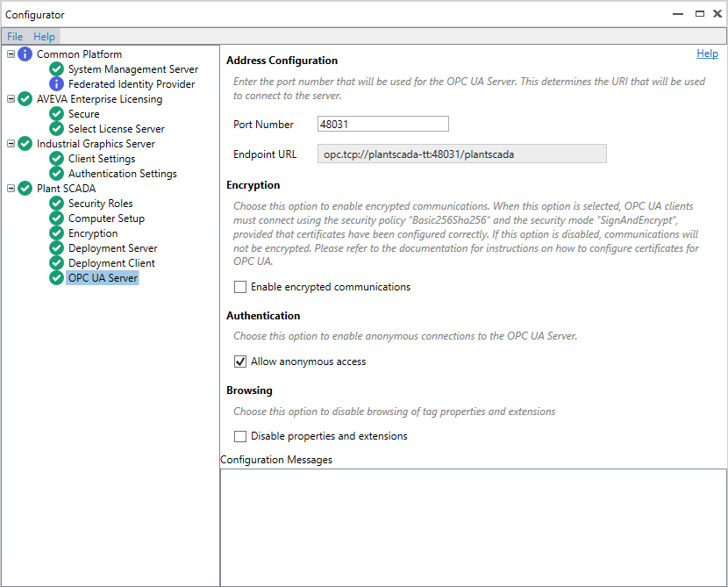Screen dimensions: 728x587
Task: Open Computer Setup in the tree
Action: pyautogui.click(x=107, y=218)
